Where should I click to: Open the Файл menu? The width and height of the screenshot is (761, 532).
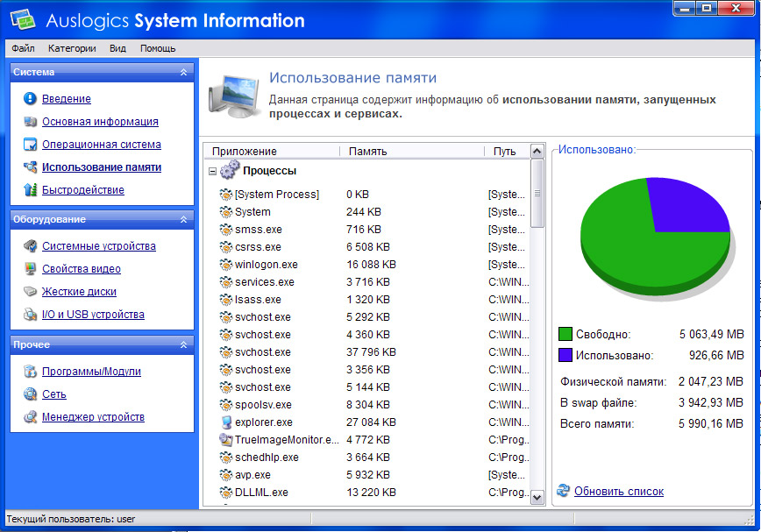click(x=23, y=48)
